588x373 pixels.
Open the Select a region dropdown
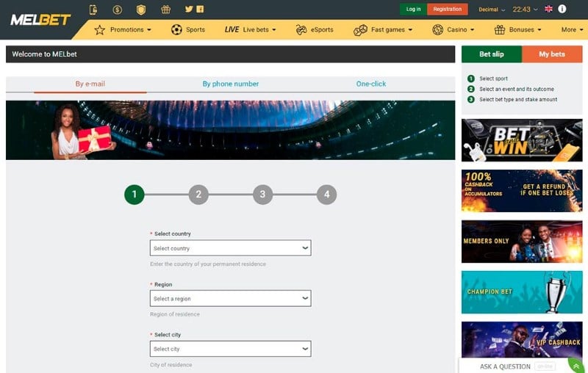click(x=230, y=299)
